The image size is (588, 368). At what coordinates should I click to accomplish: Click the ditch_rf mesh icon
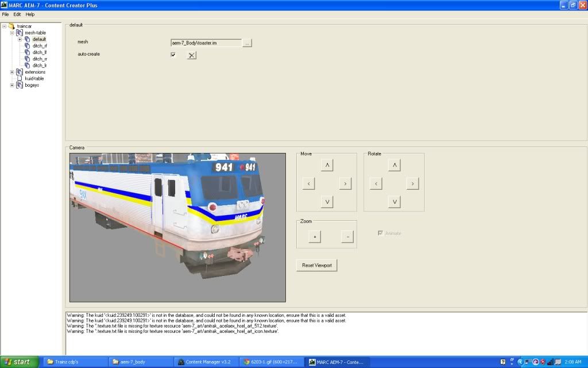pos(28,46)
